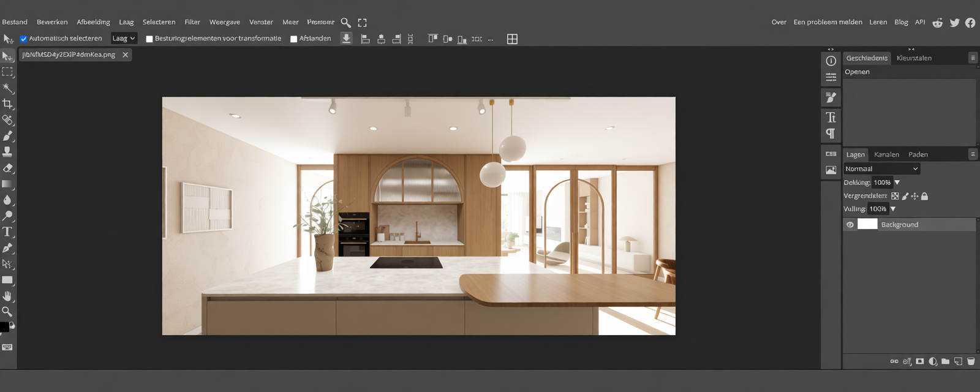Click the foreground color swatch
The image size is (980, 392).
click(x=4, y=328)
